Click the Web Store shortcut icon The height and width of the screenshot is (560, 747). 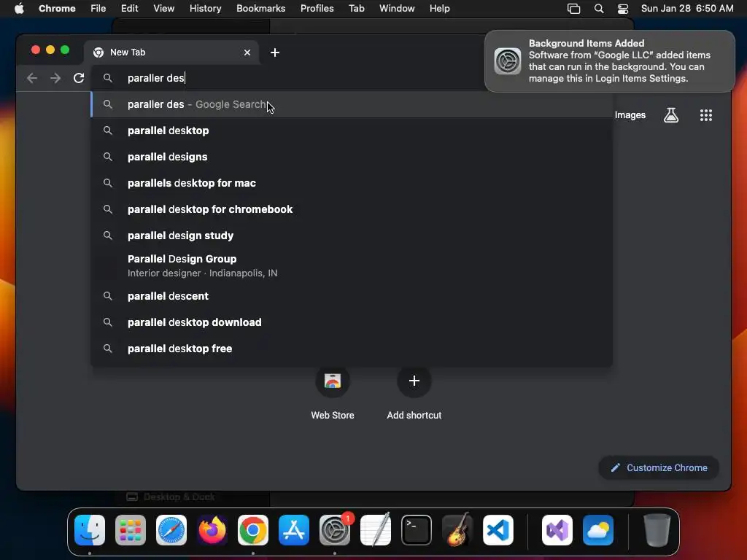coord(333,381)
